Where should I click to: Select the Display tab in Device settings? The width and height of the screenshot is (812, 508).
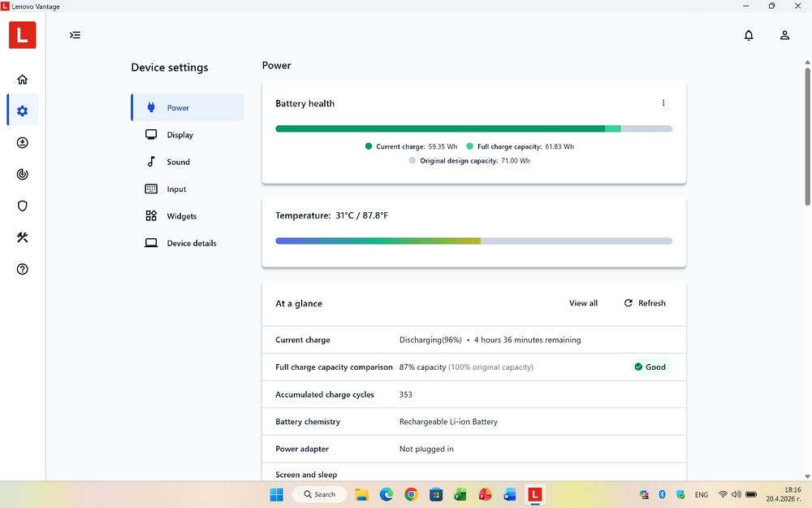coord(188,135)
